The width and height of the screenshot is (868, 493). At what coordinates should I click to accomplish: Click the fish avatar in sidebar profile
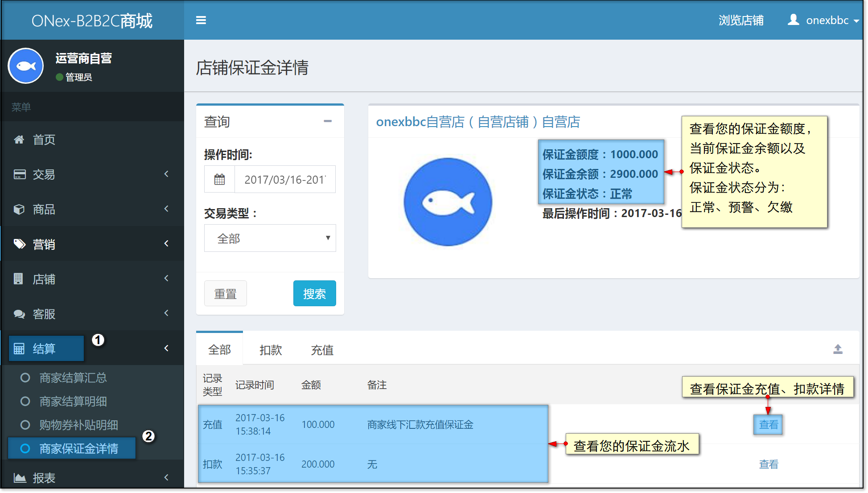click(26, 66)
